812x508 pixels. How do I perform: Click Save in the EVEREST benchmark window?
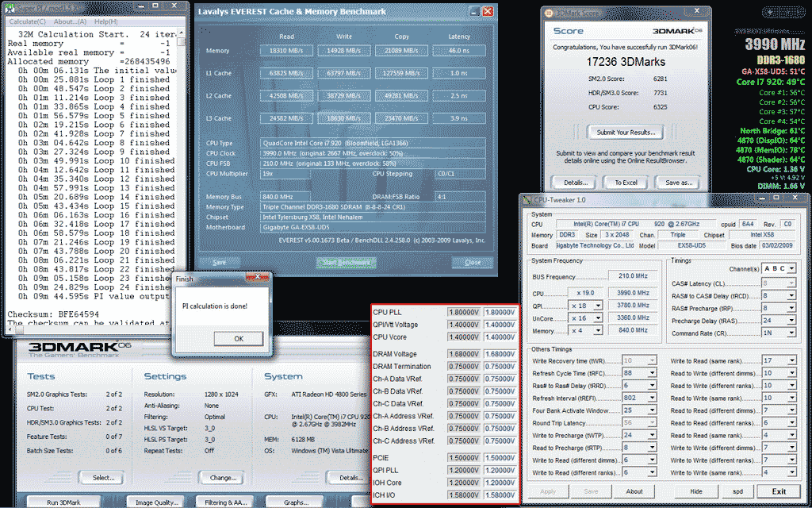point(219,262)
